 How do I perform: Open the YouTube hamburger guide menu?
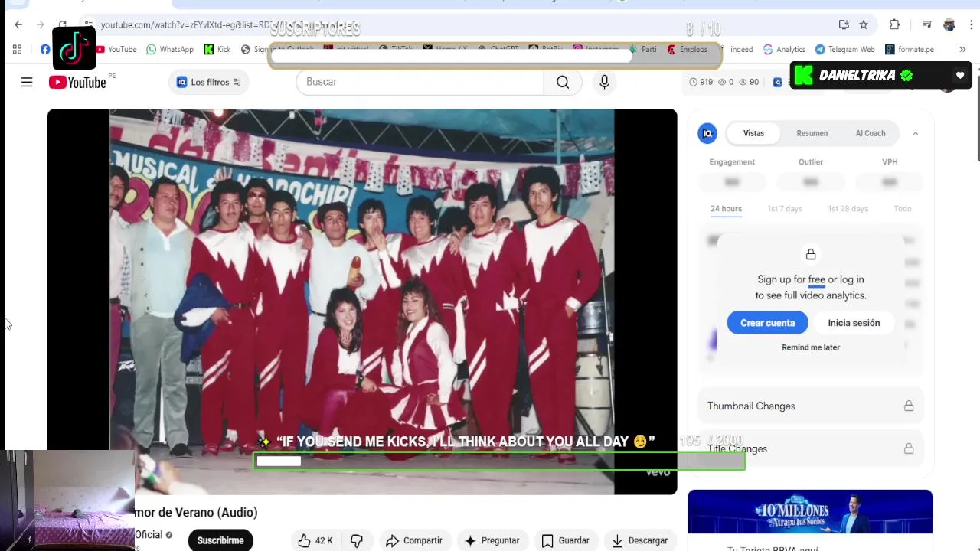[x=27, y=82]
